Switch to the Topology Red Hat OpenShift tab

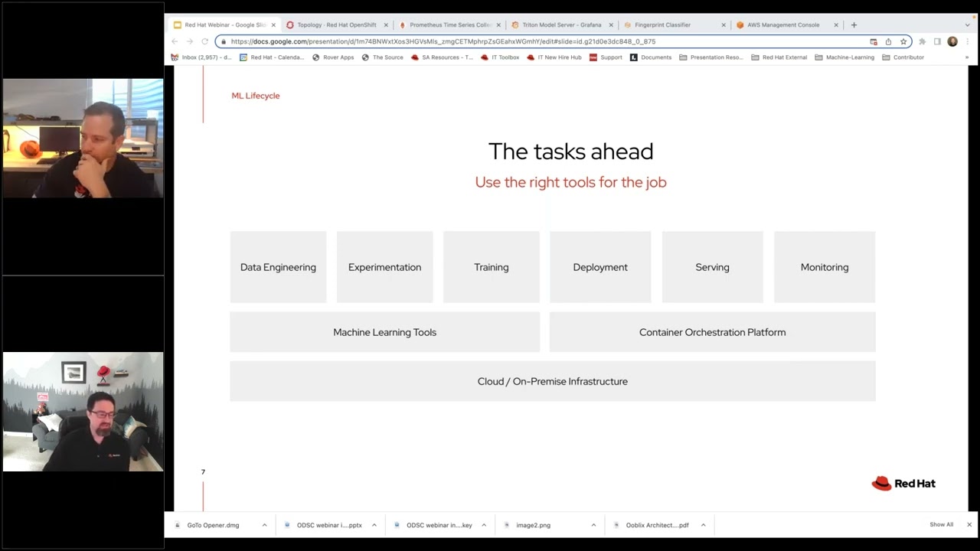click(x=337, y=24)
